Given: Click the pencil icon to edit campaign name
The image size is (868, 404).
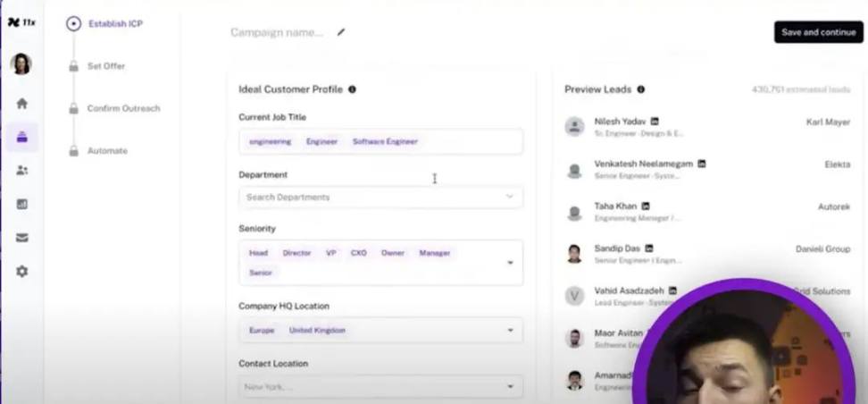Looking at the screenshot, I should click(x=341, y=32).
